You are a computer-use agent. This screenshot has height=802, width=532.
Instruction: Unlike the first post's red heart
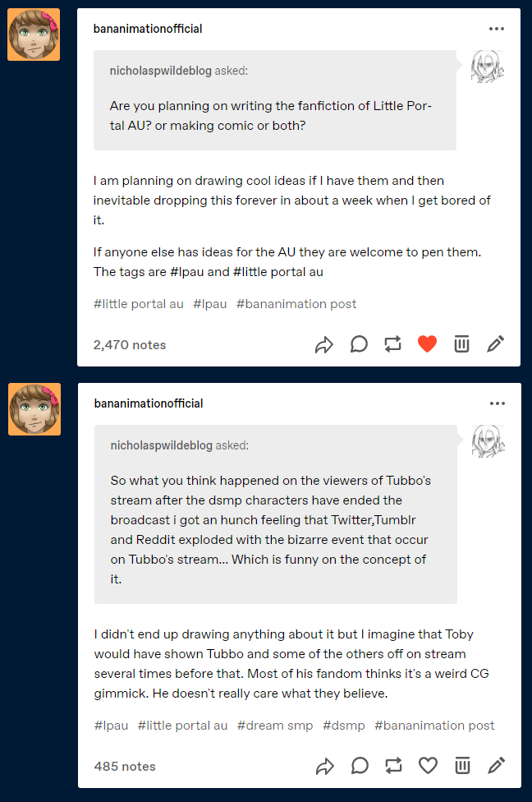427,344
